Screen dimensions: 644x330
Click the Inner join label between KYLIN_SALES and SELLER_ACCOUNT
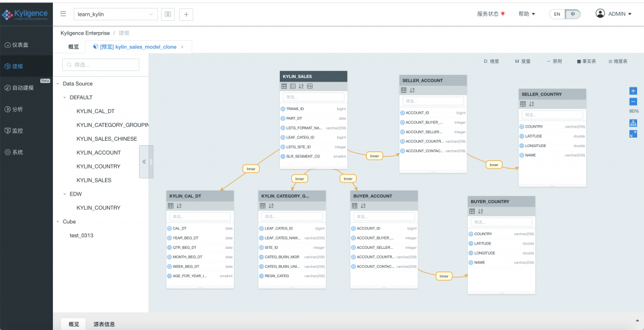(x=375, y=156)
